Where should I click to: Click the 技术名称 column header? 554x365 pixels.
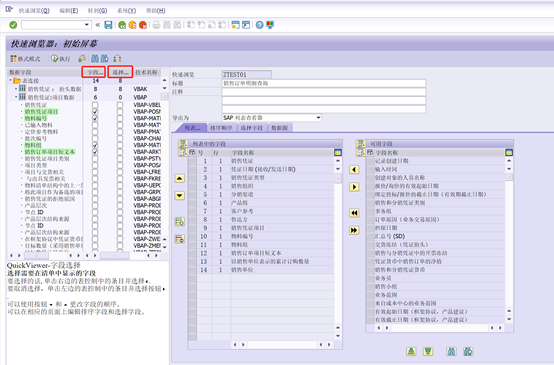[x=146, y=72]
